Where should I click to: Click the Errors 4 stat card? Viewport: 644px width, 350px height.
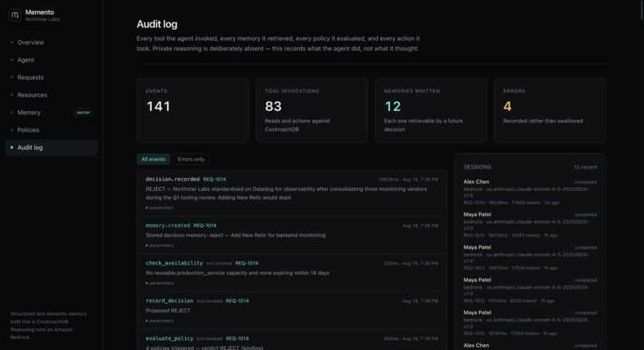550,110
